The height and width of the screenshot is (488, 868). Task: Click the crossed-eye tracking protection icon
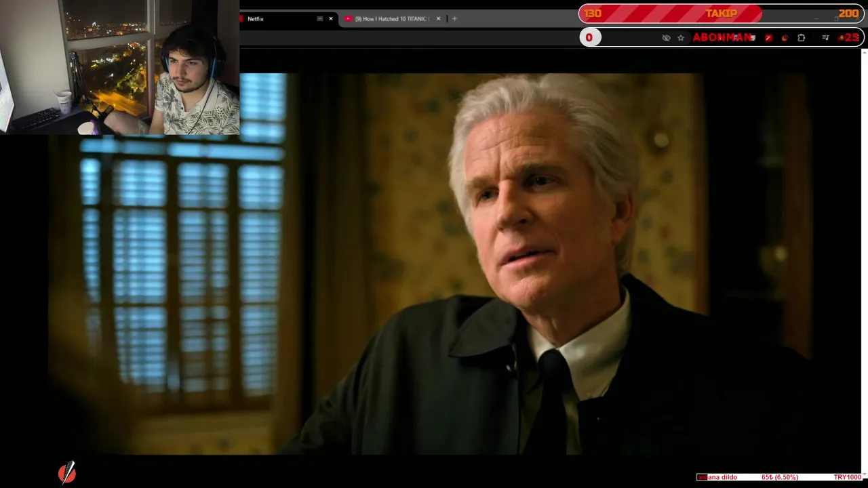[x=666, y=38]
